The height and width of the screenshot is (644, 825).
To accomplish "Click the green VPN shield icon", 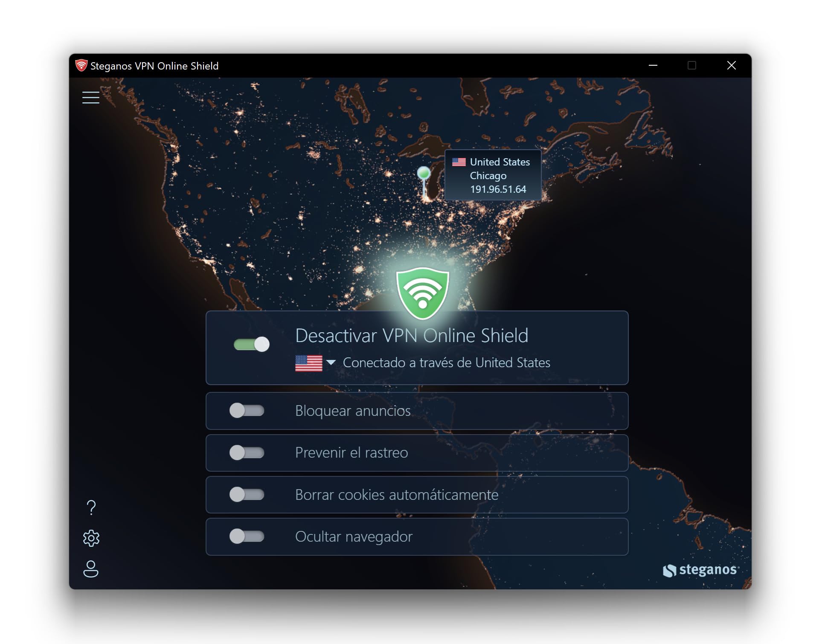I will (422, 293).
